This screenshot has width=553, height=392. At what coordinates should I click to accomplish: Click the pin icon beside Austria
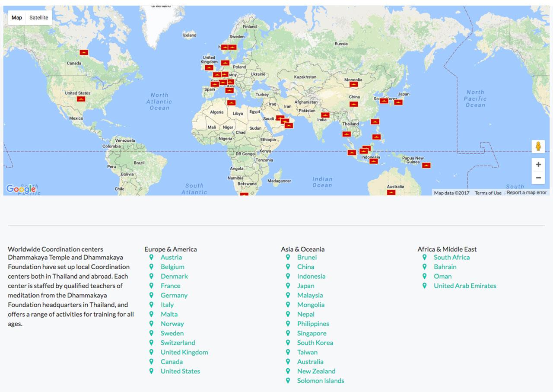tap(151, 257)
